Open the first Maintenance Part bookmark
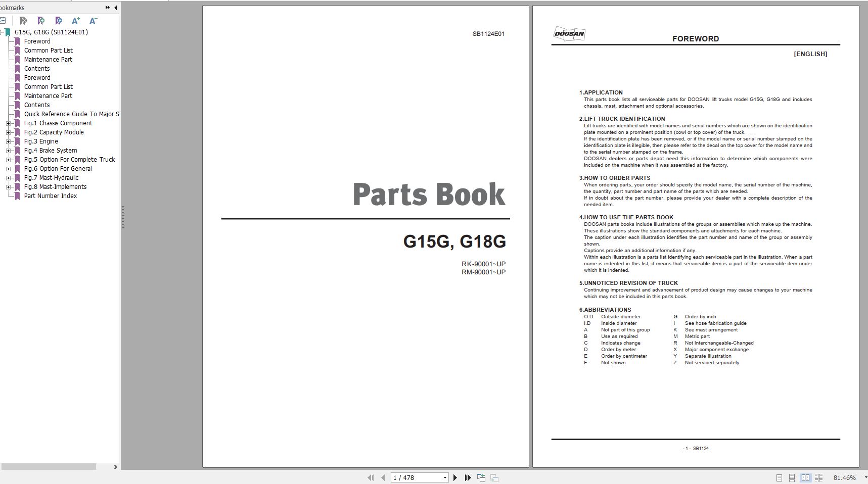Viewport: 868px width, 484px height. [x=48, y=60]
